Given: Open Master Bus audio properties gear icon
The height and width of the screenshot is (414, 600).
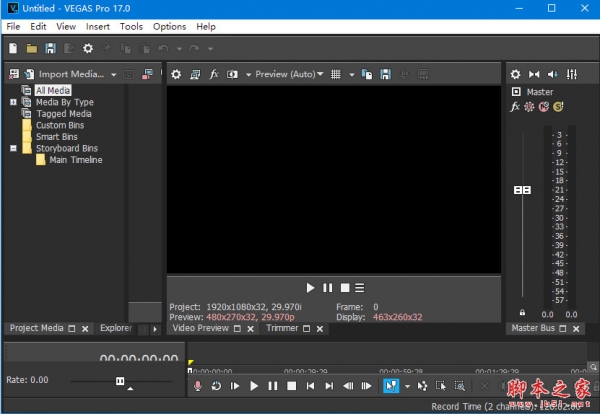Looking at the screenshot, I should (x=515, y=74).
